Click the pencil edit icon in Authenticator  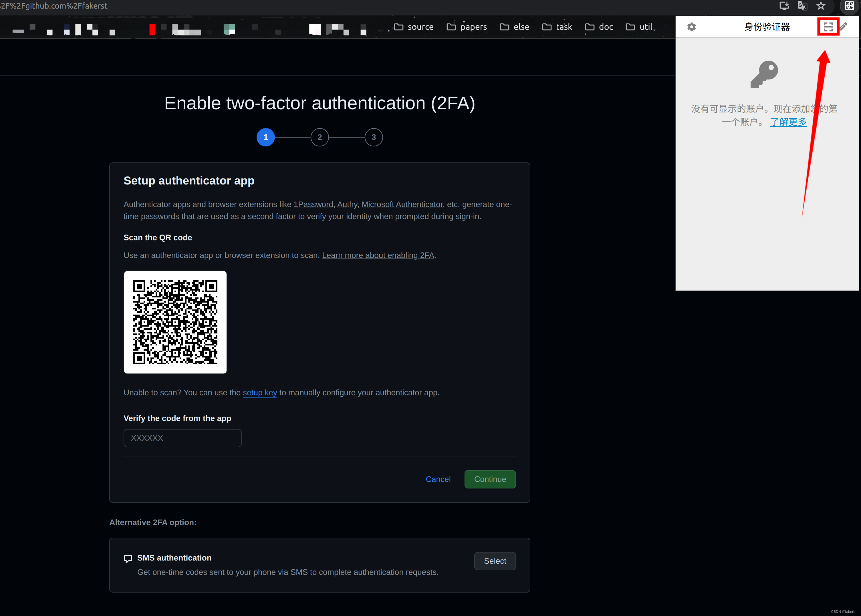[843, 27]
